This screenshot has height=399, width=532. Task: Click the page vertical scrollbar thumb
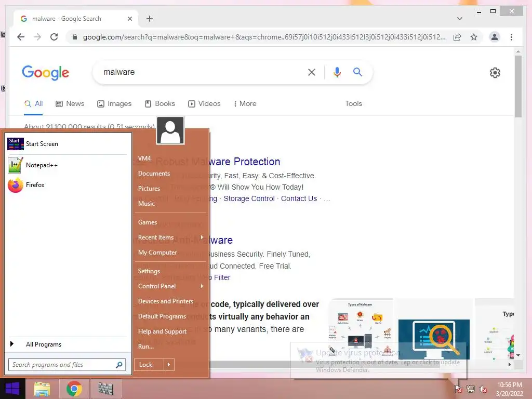click(518, 86)
